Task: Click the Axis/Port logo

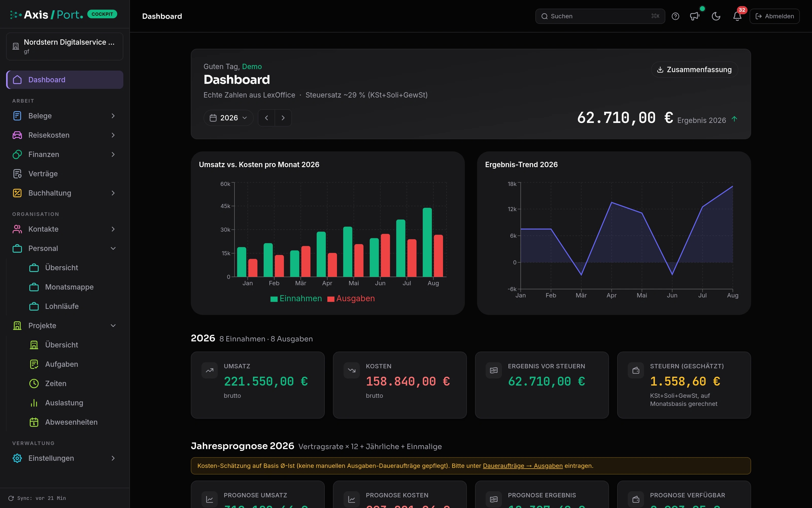Action: click(46, 15)
